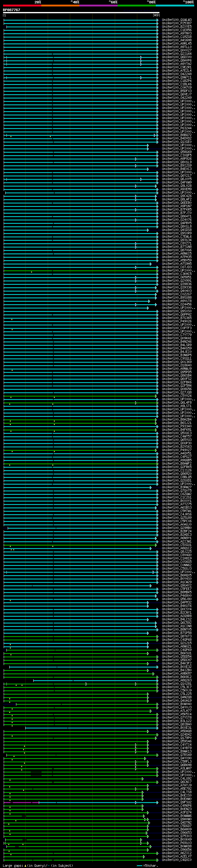Click the UniRef100_O18640 label
The image size is (197, 868).
tap(176, 365)
